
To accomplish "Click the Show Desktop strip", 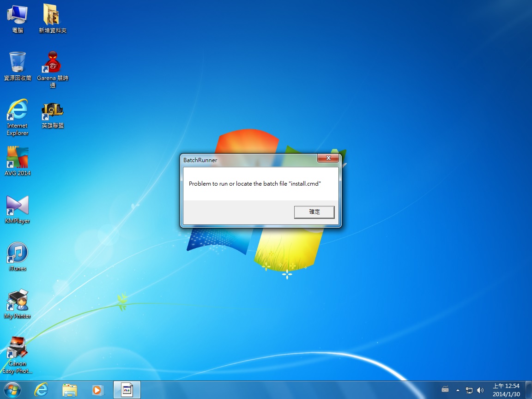I will (x=529, y=390).
